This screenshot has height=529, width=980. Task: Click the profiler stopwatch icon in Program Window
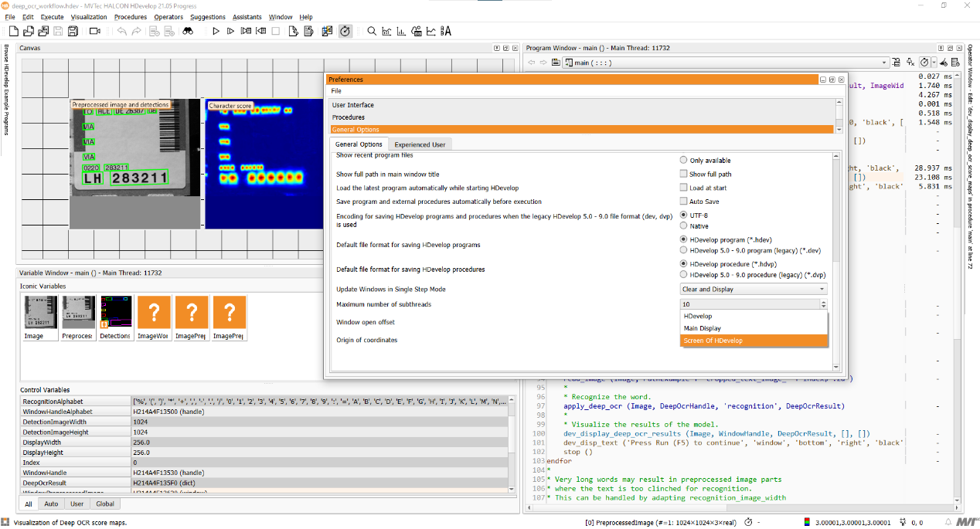tap(924, 62)
